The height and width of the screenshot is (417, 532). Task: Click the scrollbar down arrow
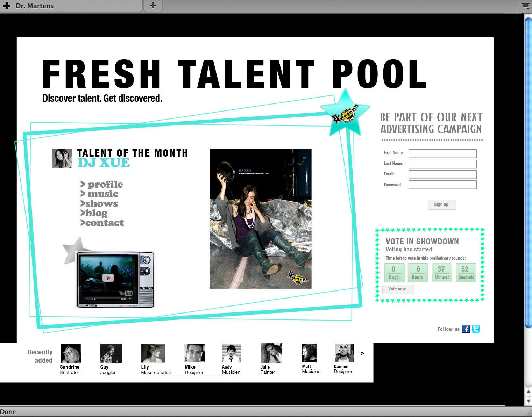[529, 401]
